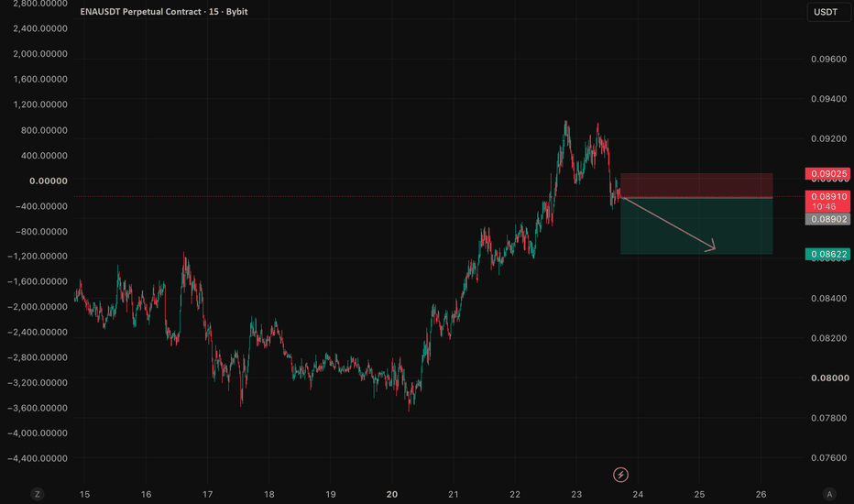Click the 400.00000 left scale label
The image size is (854, 504).
(44, 155)
